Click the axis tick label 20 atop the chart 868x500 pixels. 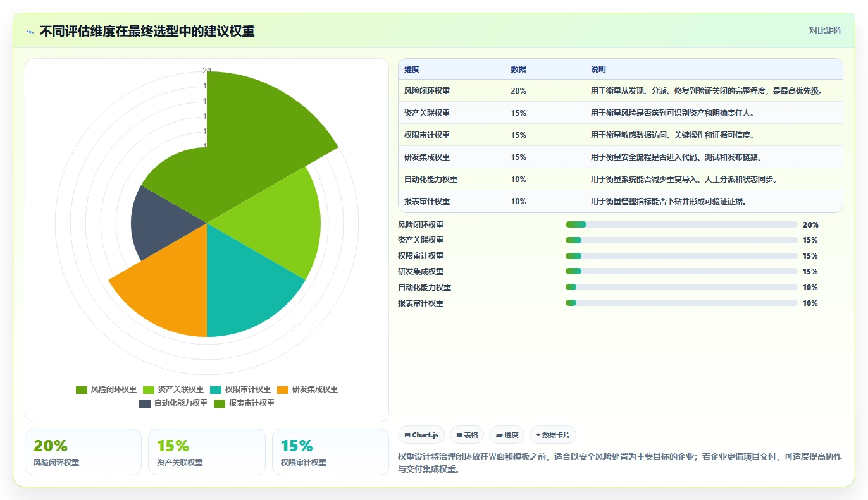(207, 70)
